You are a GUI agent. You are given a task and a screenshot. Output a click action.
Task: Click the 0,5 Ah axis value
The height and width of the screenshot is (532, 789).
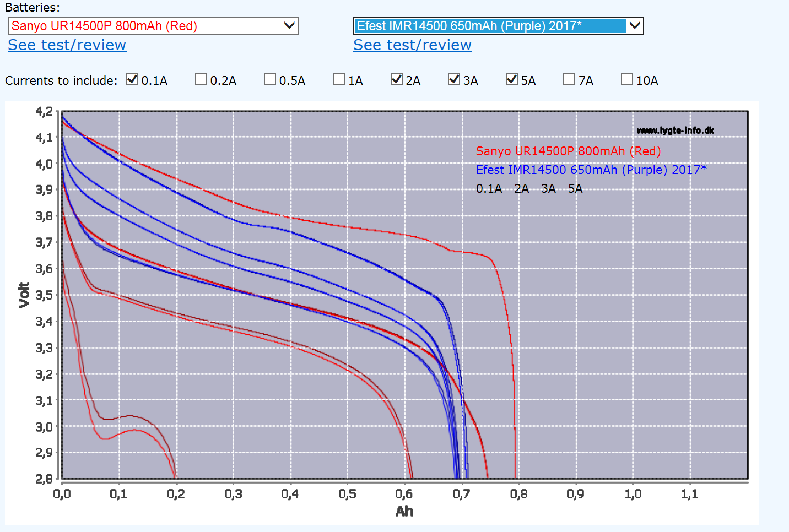[347, 494]
